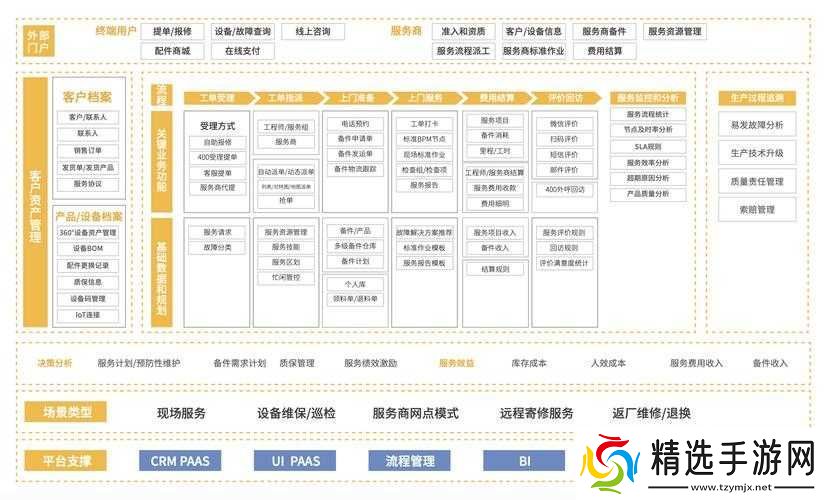
Task: Click the 400受理提单 box
Action: 217,157
